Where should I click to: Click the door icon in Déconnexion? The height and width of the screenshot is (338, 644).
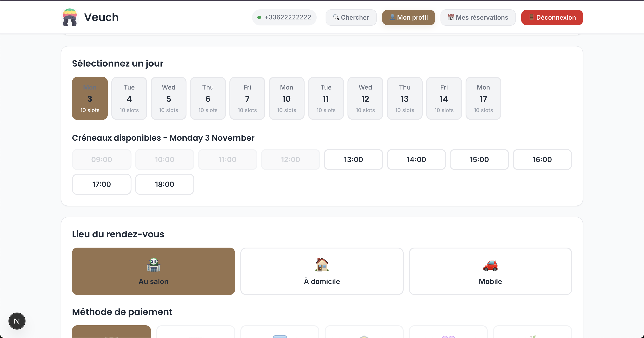[532, 17]
